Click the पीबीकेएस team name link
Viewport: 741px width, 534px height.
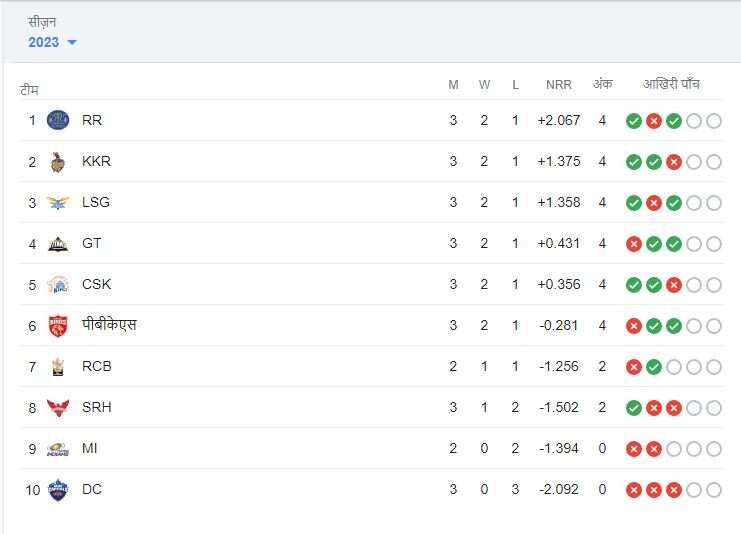(109, 326)
